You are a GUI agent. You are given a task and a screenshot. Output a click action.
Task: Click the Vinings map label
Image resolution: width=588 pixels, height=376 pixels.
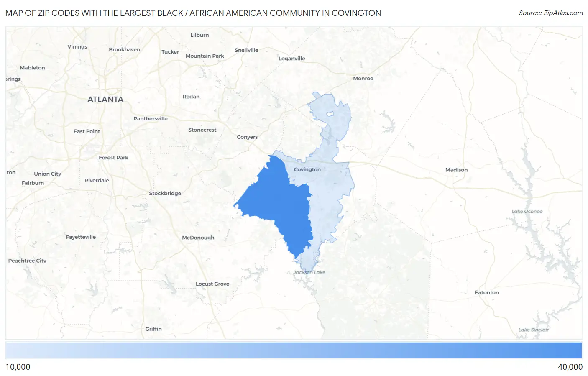pos(77,47)
